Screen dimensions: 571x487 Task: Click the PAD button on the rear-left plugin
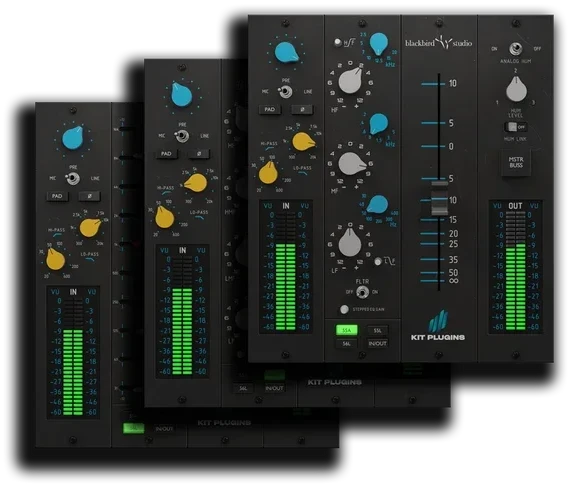57,196
